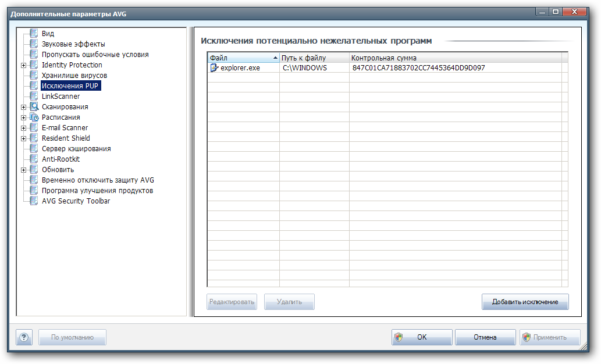Viewport: 601px width, 364px height.
Task: Click the icon beside LinkScanner
Action: click(34, 96)
